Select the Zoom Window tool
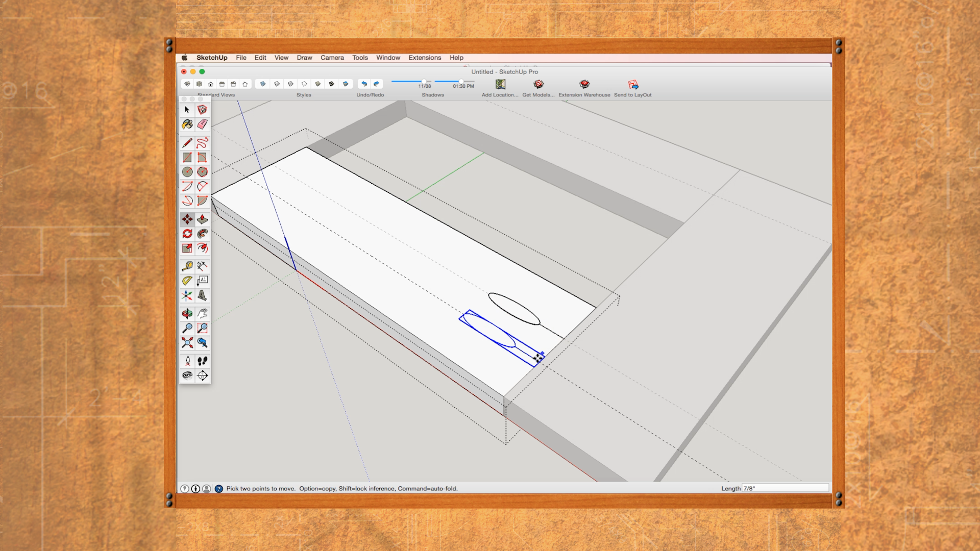980x551 pixels. (202, 328)
